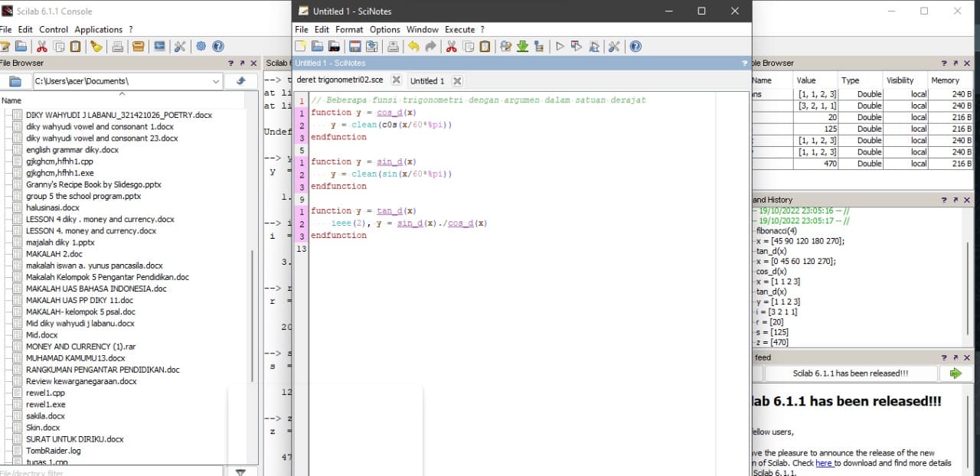Open directory path dropdown in File Browser
This screenshot has height=476, width=980.
[215, 81]
